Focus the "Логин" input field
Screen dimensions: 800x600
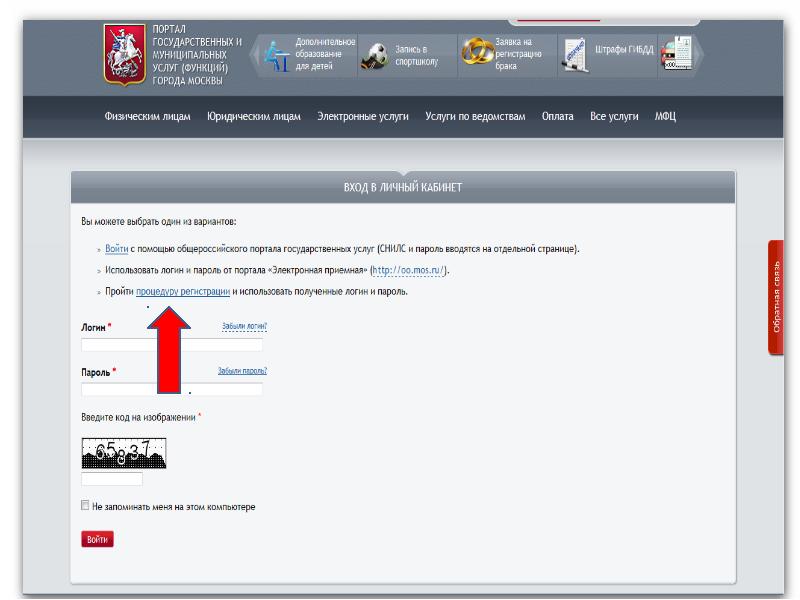pos(172,345)
